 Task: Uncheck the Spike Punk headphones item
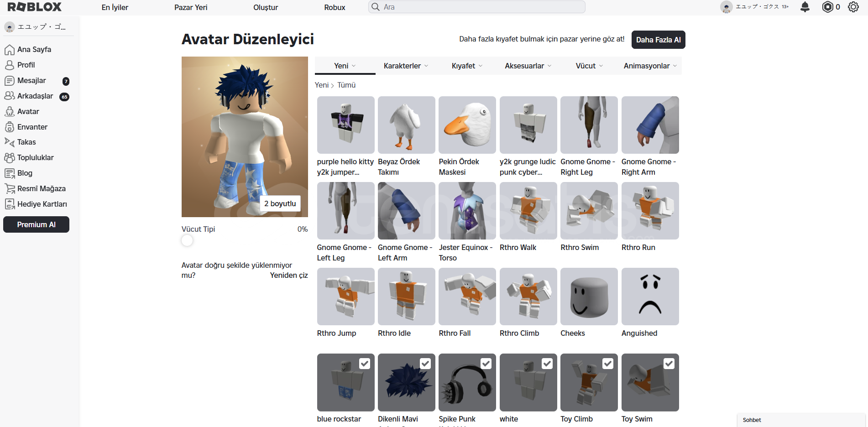[x=486, y=364]
